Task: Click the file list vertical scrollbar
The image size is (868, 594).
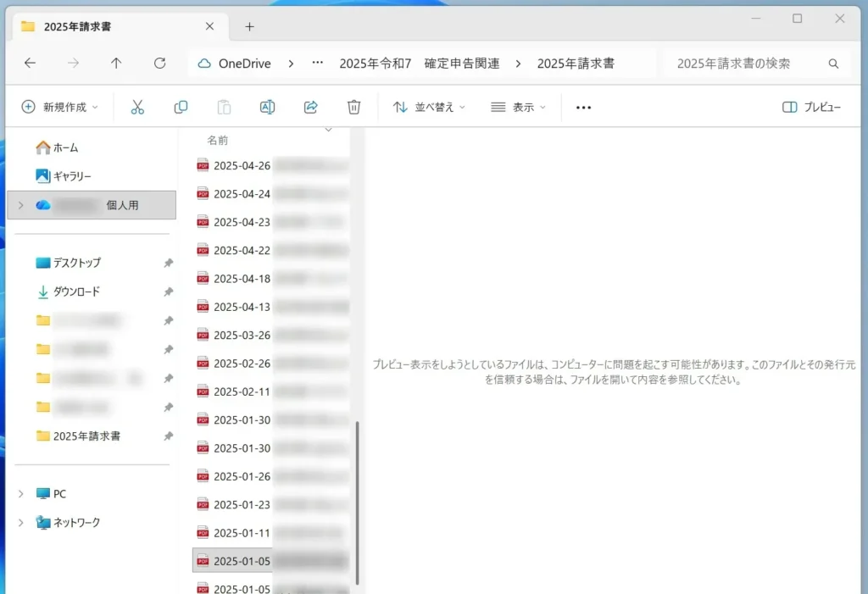Action: 357,502
